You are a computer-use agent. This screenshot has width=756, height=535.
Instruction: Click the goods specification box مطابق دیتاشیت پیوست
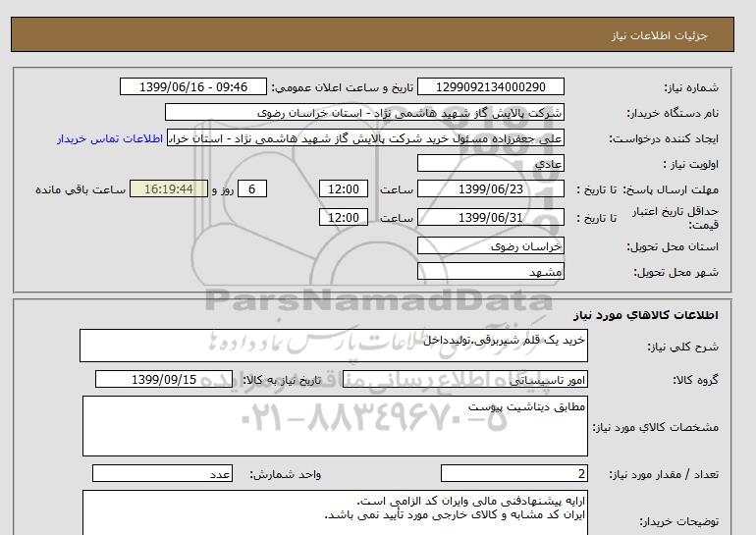point(335,426)
